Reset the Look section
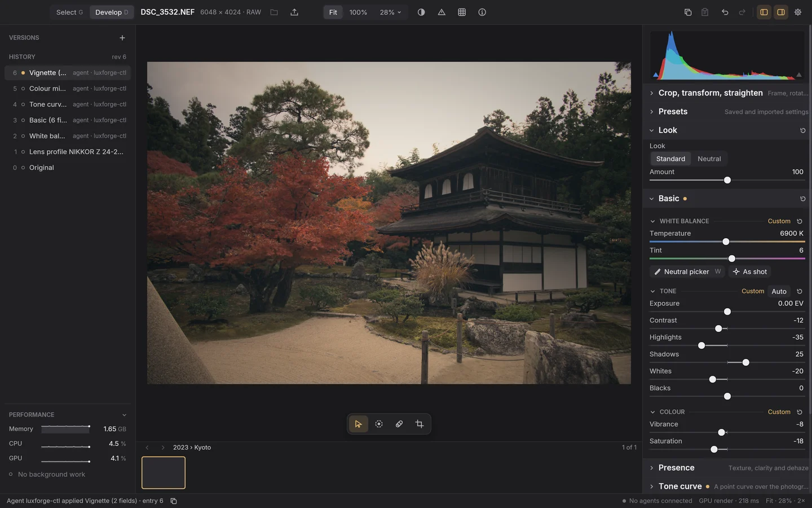Screen dimensions: 812x508 point(802,130)
